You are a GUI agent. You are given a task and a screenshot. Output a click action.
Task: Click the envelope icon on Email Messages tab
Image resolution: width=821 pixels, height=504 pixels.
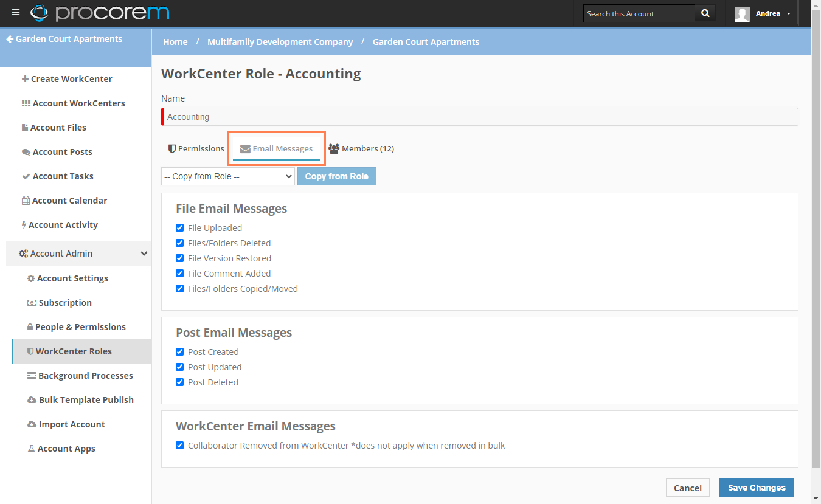point(245,149)
